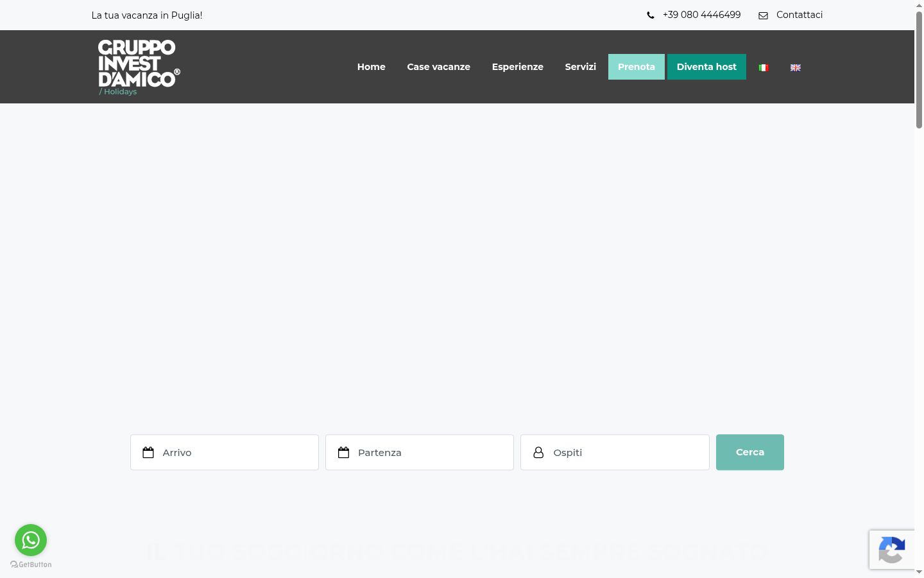Open the Case vacanze menu

click(x=439, y=67)
